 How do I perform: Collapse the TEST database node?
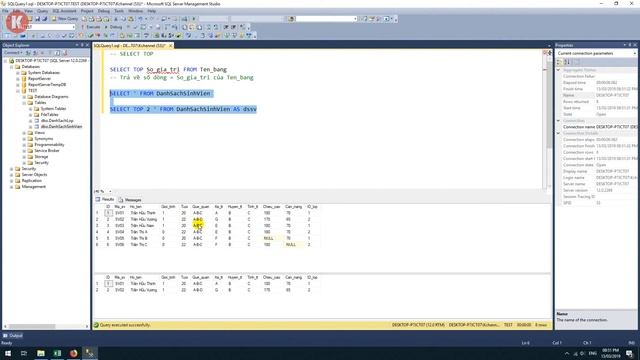pyautogui.click(x=18, y=91)
